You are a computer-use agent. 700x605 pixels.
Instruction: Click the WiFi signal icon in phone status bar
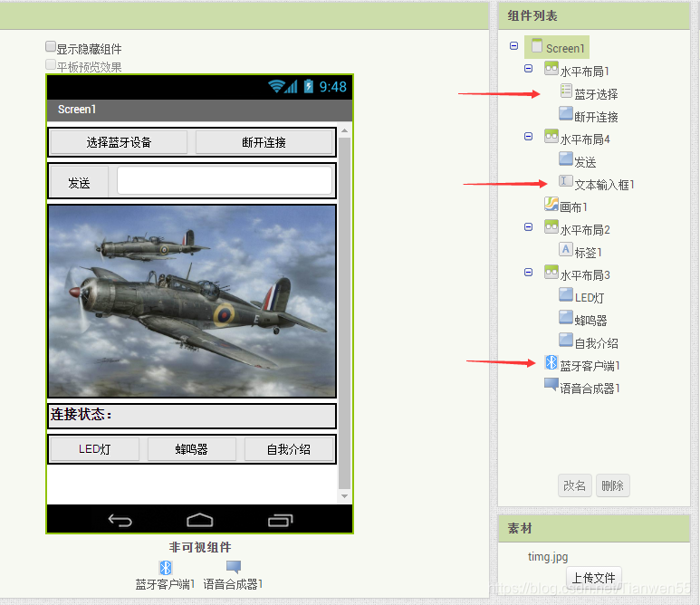[x=277, y=86]
